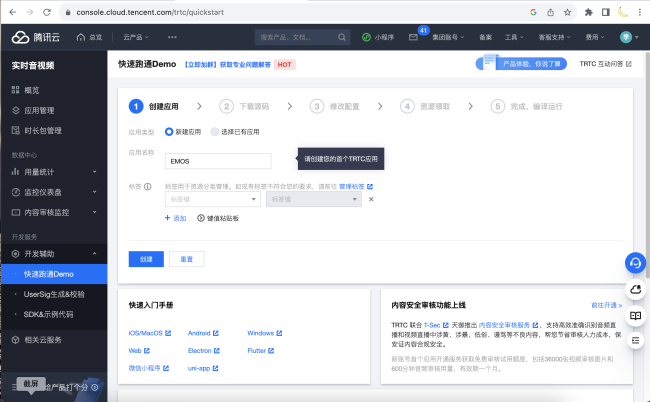Image resolution: width=650 pixels, height=402 pixels.
Task: Click the user avatar in top bar
Action: (626, 37)
